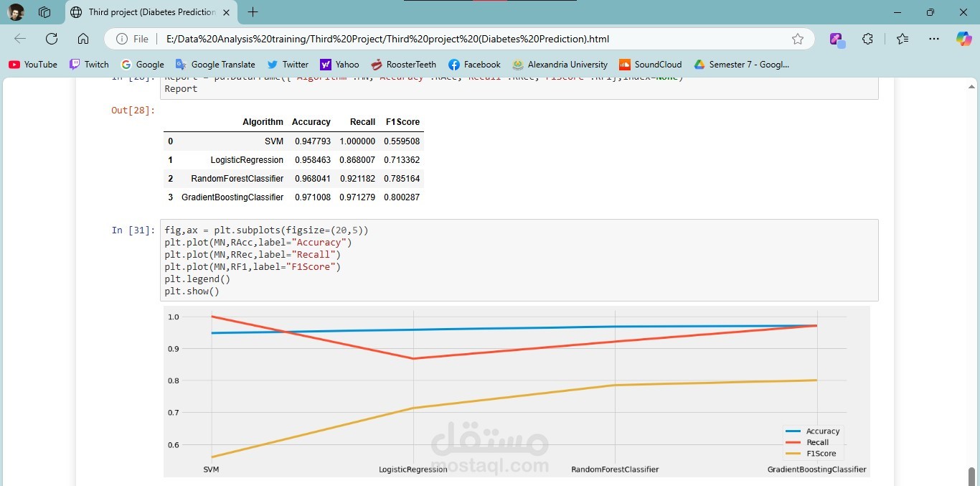Click F1Score value 0.785164
Image resolution: width=980 pixels, height=486 pixels.
[402, 179]
